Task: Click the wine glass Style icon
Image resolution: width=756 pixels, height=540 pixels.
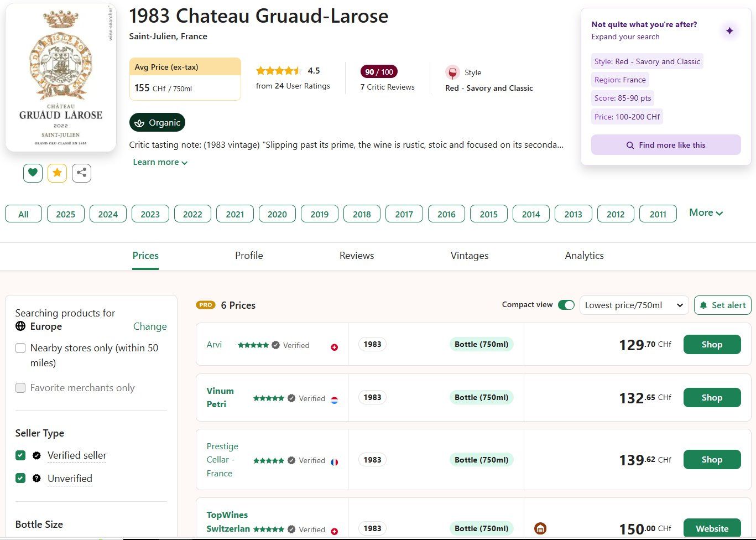Action: 452,72
